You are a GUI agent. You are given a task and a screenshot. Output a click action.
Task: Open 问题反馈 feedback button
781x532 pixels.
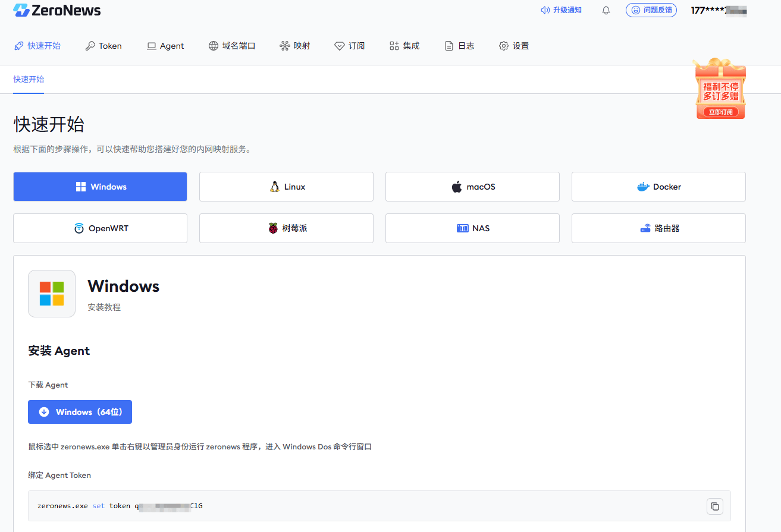pos(651,10)
